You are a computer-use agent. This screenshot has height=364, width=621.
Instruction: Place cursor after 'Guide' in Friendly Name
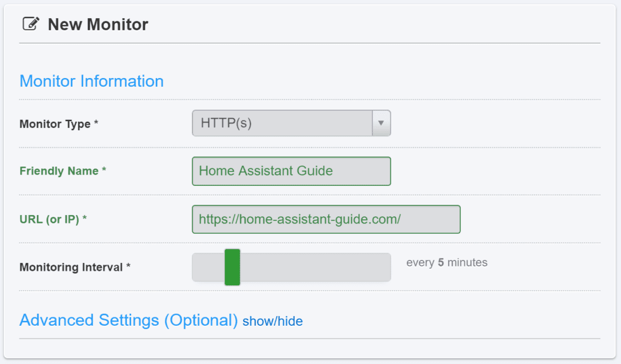334,171
